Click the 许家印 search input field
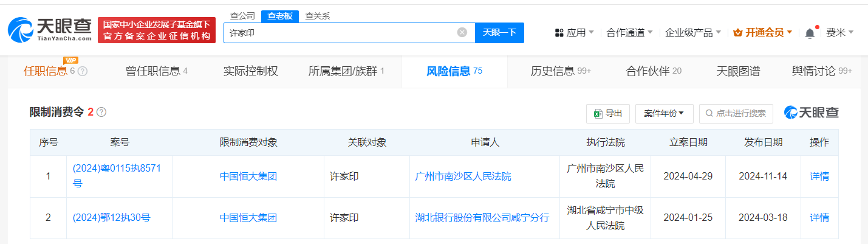Screen dimensions: 868x244 click(x=340, y=33)
